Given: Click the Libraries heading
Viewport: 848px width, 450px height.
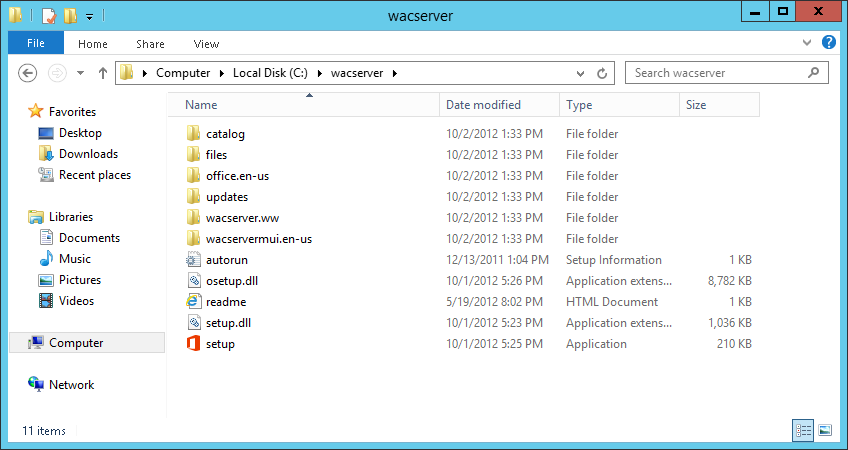Looking at the screenshot, I should tap(71, 216).
